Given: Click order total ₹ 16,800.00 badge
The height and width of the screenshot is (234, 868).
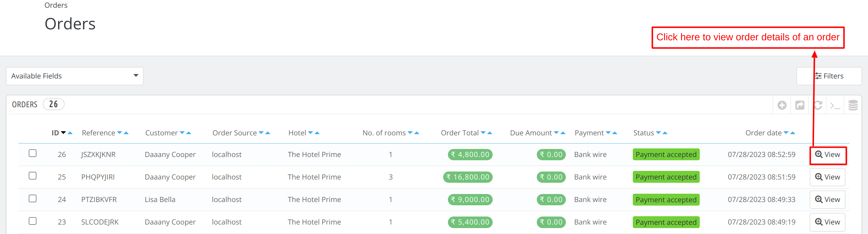Looking at the screenshot, I should click(x=468, y=177).
